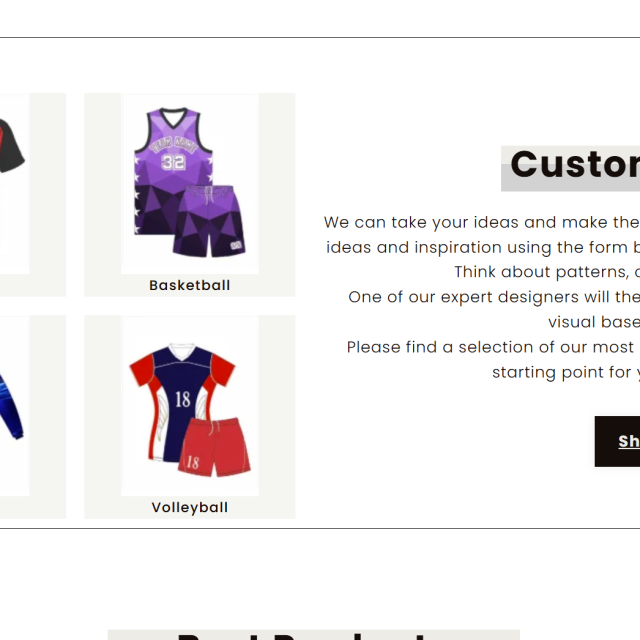Click the line "ideas and inspiration using the form"

483,247
